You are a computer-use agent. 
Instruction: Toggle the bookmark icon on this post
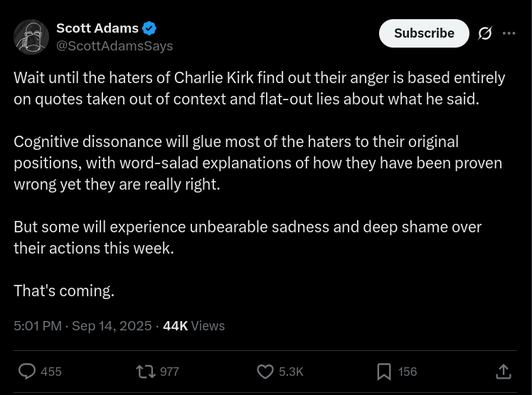(x=384, y=371)
